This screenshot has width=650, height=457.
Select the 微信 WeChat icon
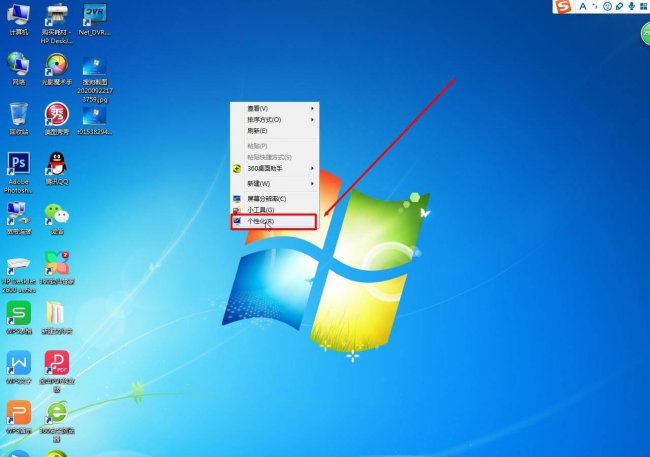pos(57,218)
